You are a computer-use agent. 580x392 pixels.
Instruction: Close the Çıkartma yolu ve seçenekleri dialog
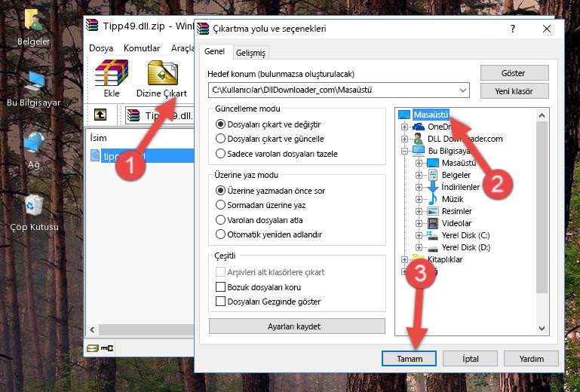[547, 29]
